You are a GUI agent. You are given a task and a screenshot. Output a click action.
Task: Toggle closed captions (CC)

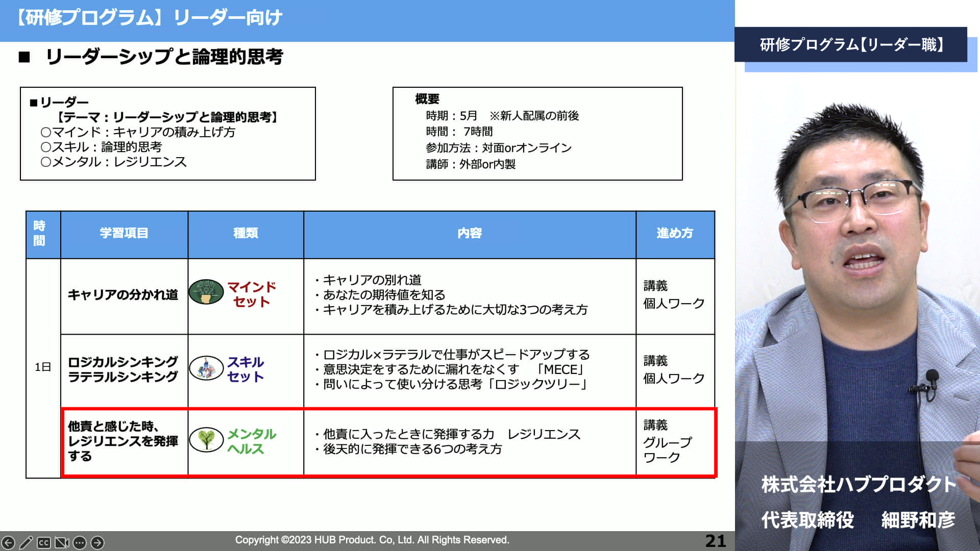pyautogui.click(x=44, y=542)
